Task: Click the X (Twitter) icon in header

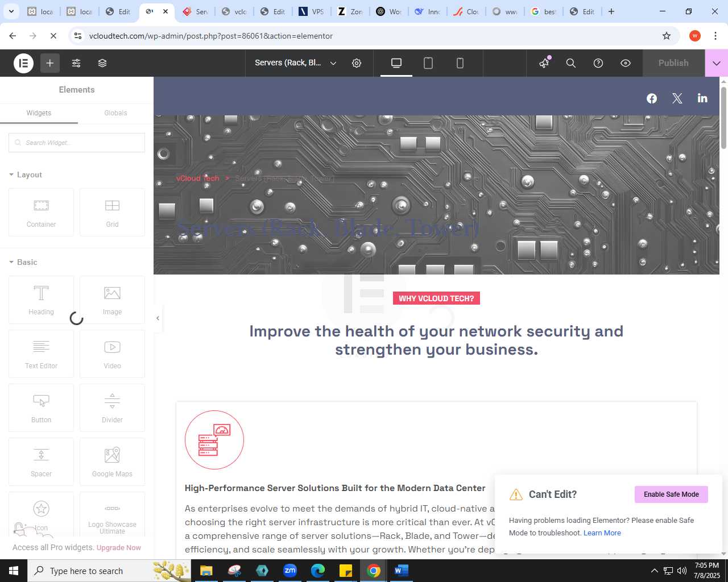Action: tap(677, 98)
